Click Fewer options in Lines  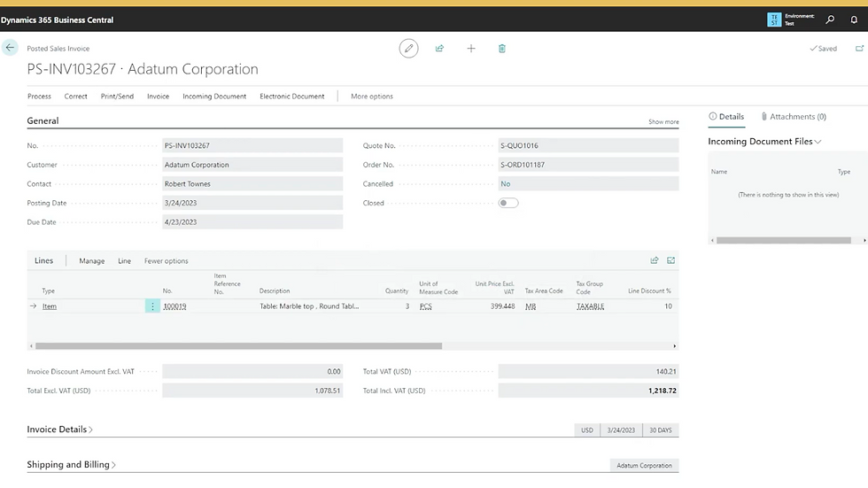click(x=167, y=261)
